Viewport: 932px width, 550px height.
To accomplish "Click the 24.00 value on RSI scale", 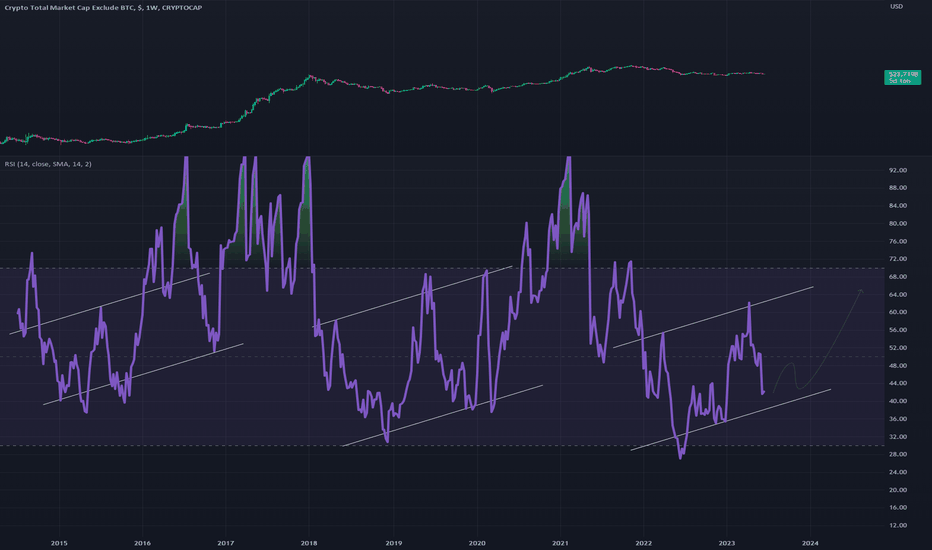I will pyautogui.click(x=898, y=472).
